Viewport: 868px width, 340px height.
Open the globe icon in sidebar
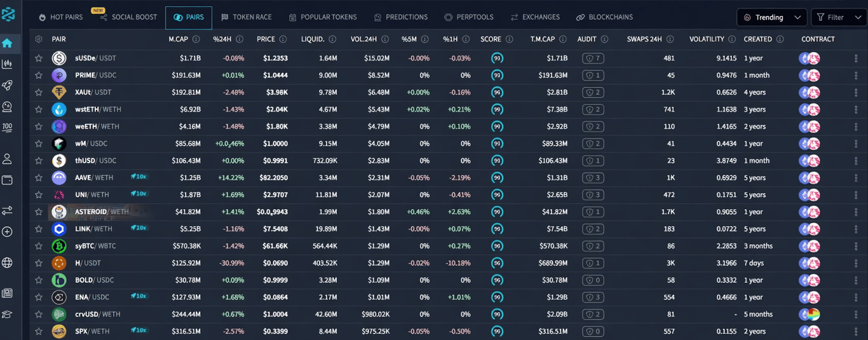coord(7,262)
